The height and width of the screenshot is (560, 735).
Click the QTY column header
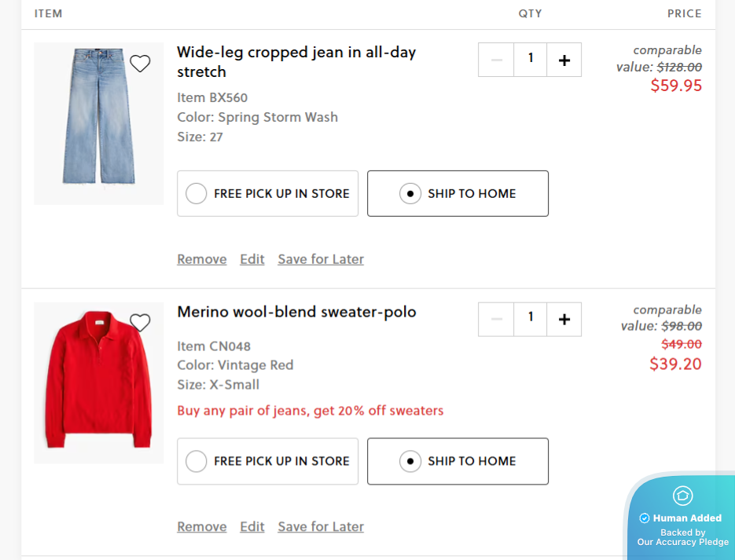530,13
